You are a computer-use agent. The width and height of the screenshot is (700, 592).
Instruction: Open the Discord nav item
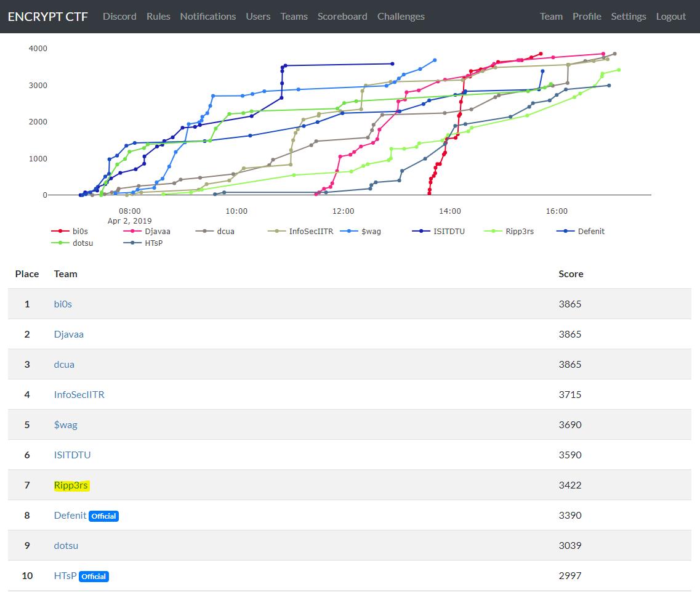[x=119, y=17]
